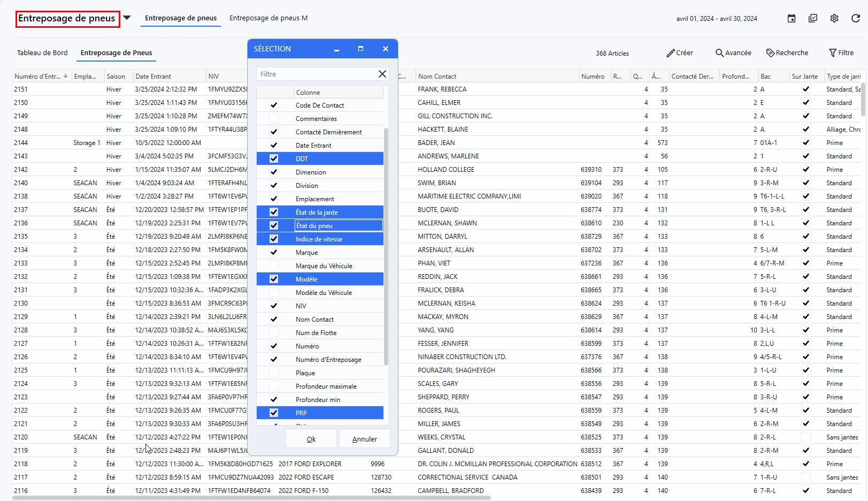Clear the Filtre field with X icon
Screen dimensions: 868x501
coord(382,74)
